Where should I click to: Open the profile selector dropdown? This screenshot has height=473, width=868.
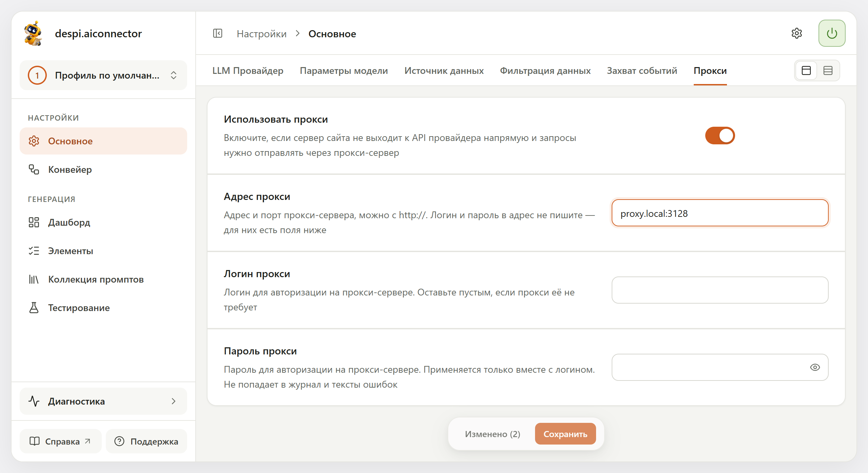pos(103,75)
